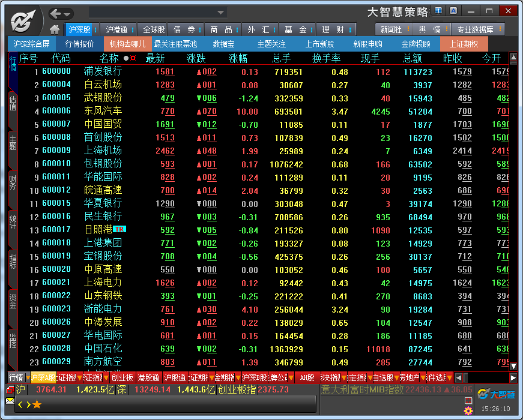Click the blue 'A' icon in title bar
Screen dimensions: 523x420
pos(453,11)
